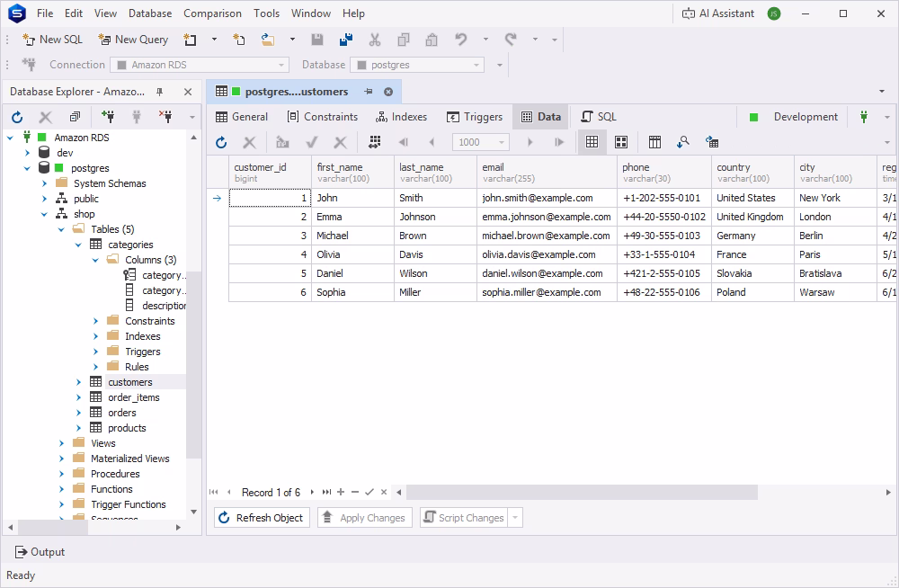The width and height of the screenshot is (899, 588).
Task: Open the page size dropdown showing 1000
Action: pyautogui.click(x=480, y=142)
